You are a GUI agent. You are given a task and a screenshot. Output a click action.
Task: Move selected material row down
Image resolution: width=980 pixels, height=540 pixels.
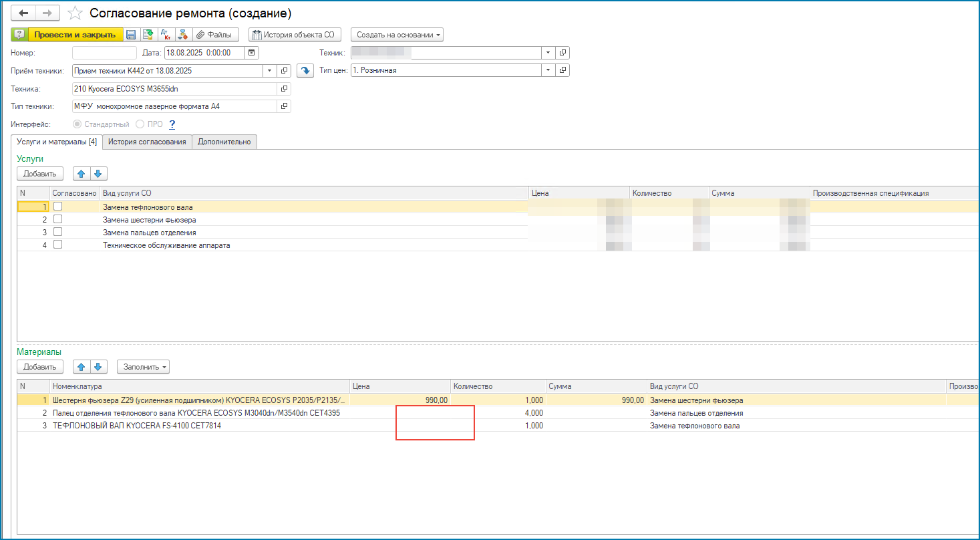[x=98, y=367]
